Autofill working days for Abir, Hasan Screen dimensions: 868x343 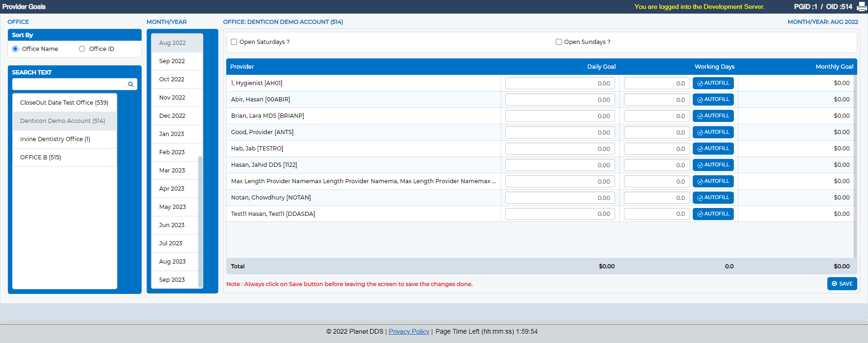pyautogui.click(x=713, y=100)
